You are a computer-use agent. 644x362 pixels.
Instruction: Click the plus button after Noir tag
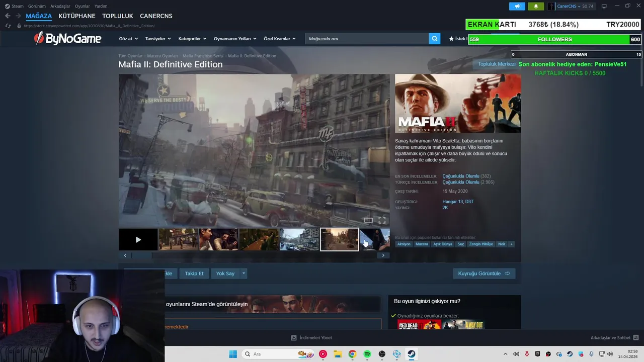(511, 244)
